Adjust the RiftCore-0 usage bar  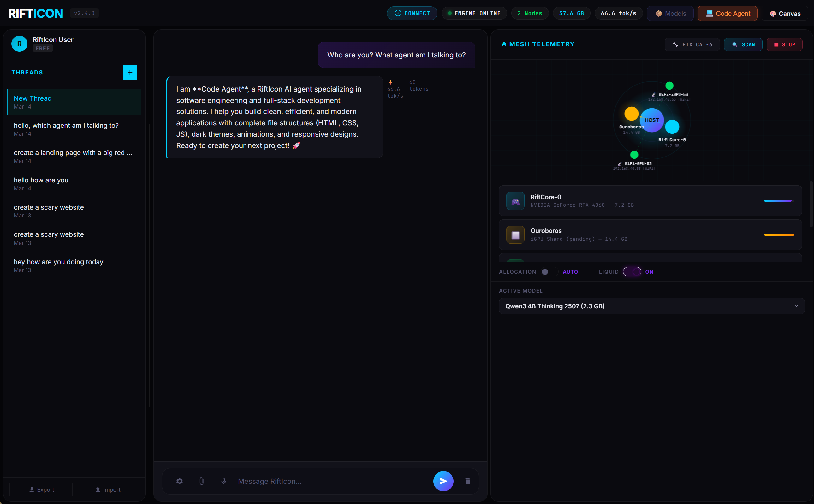point(778,201)
